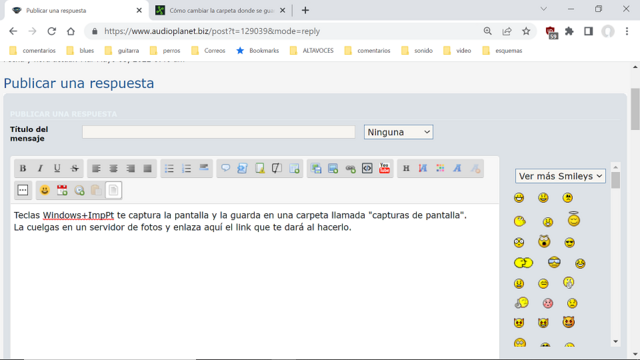
Task: Open the browser zoom magnifier
Action: click(x=488, y=31)
